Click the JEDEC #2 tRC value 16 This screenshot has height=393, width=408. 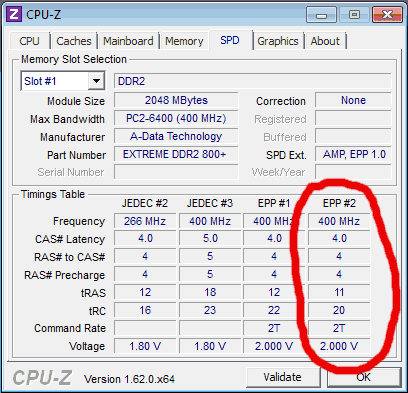(145, 310)
